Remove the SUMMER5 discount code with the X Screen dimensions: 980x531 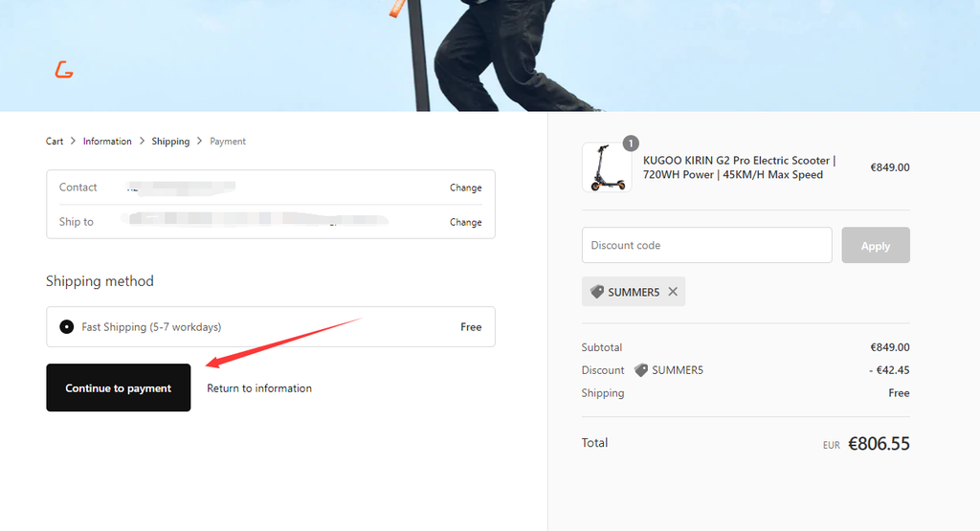pyautogui.click(x=673, y=292)
